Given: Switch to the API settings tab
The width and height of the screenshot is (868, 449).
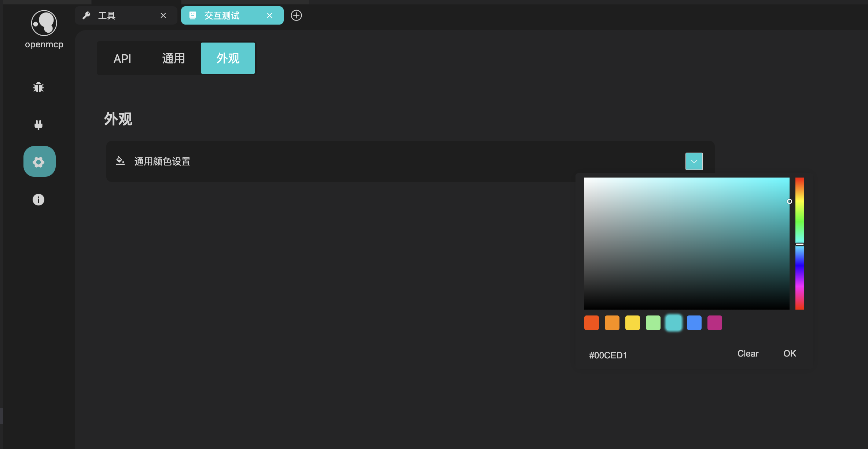Looking at the screenshot, I should (x=122, y=58).
